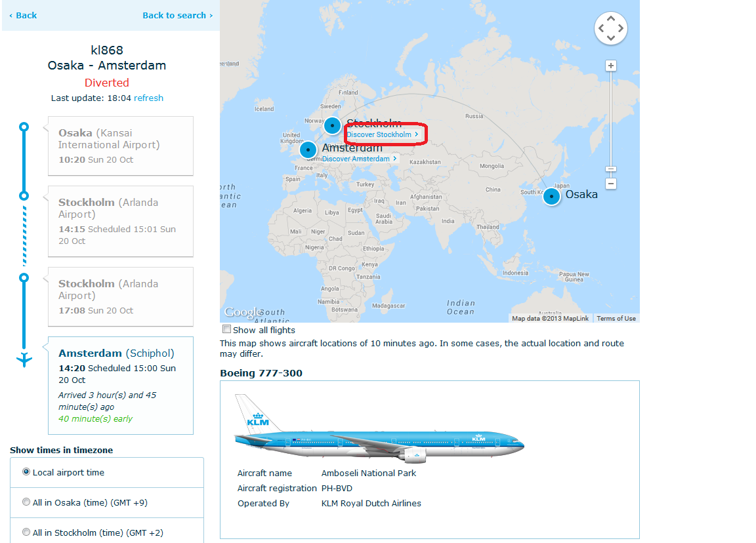Click the airplane arrival icon in timeline
Viewport: 756px width, 543px height.
[24, 359]
